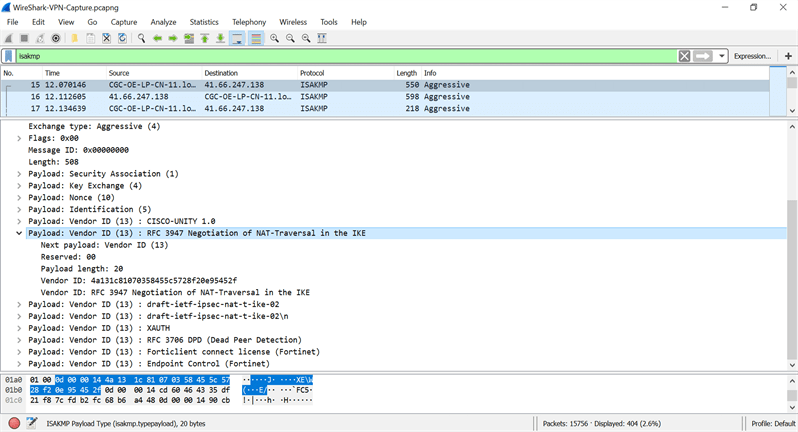Jump to the first packet
The image size is (798, 432).
pyautogui.click(x=205, y=38)
